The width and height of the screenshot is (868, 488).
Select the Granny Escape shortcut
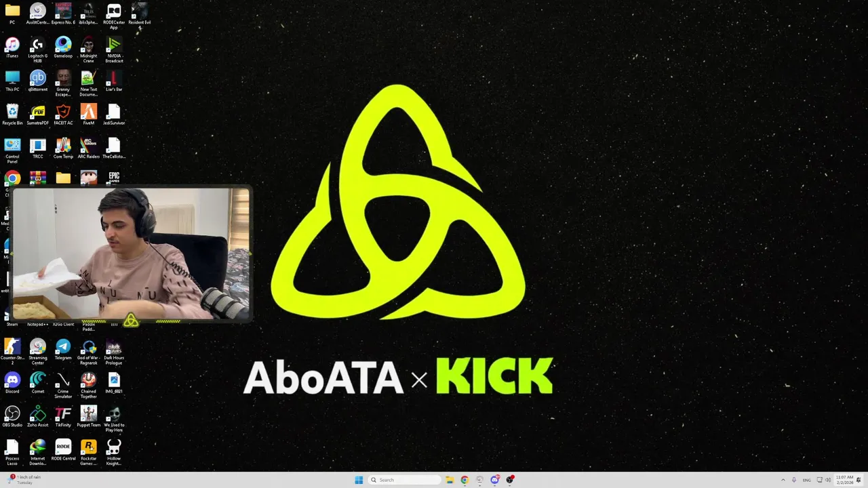[63, 83]
